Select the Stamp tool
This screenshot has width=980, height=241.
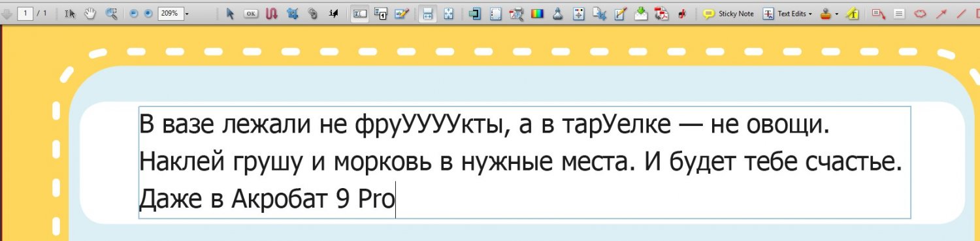point(826,13)
